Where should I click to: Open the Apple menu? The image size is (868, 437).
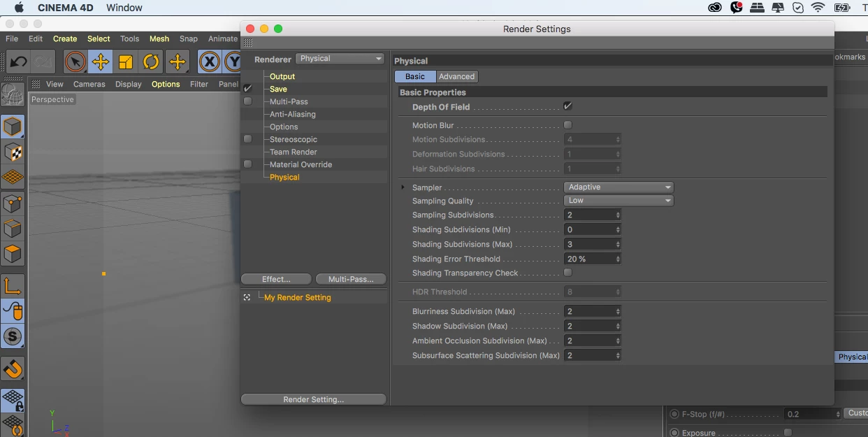pyautogui.click(x=19, y=8)
